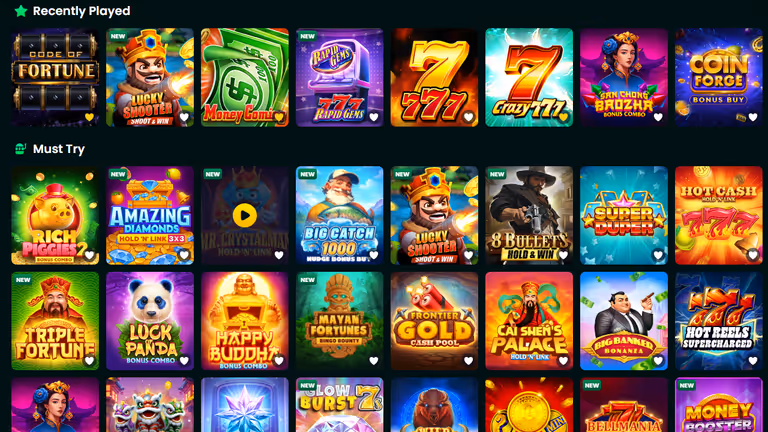The image size is (768, 432).
Task: Click heart icon on Super Duper tile
Action: point(658,255)
